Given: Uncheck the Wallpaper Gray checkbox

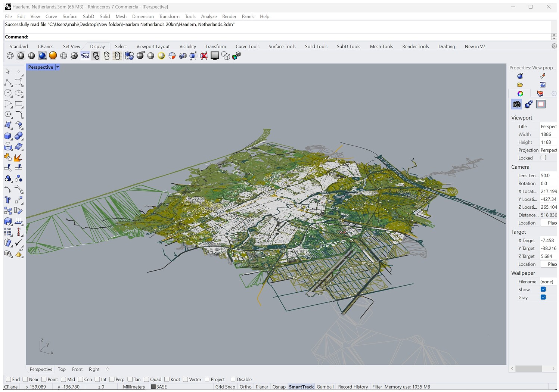Looking at the screenshot, I should pyautogui.click(x=543, y=298).
